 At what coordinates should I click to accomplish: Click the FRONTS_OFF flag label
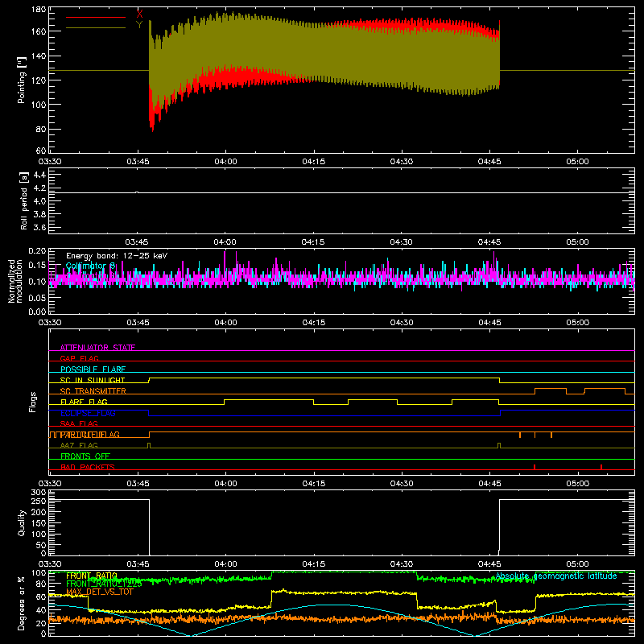coord(85,456)
